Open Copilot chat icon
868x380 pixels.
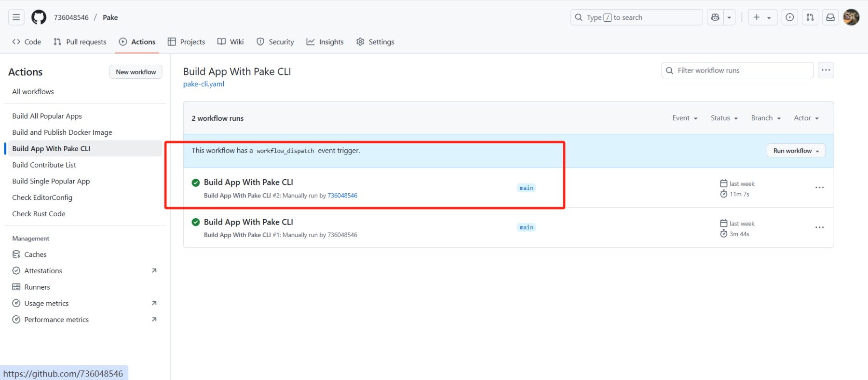pyautogui.click(x=715, y=17)
